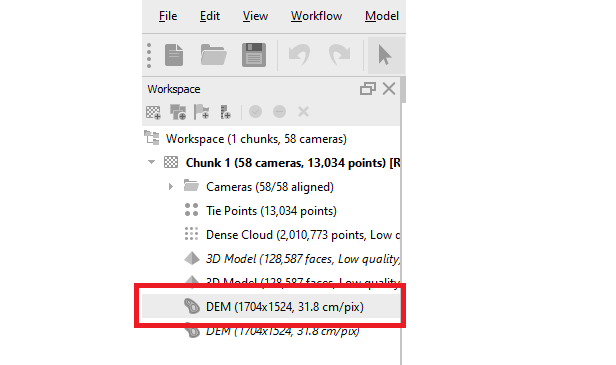The width and height of the screenshot is (616, 365).
Task: Open the Workflow menu
Action: click(316, 16)
